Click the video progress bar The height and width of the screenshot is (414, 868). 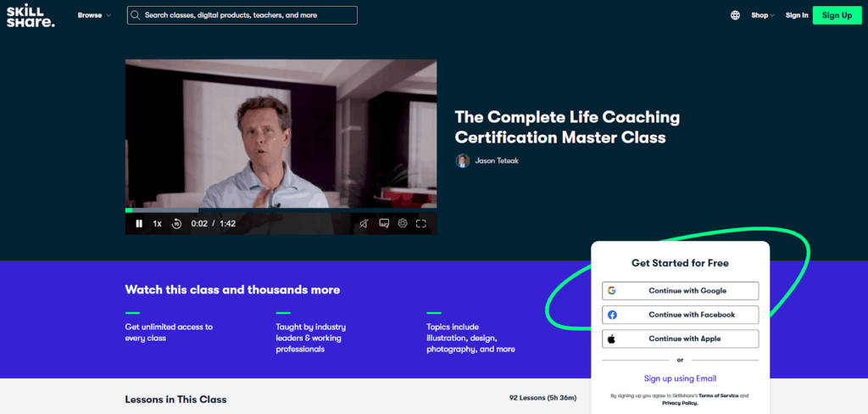(x=281, y=210)
